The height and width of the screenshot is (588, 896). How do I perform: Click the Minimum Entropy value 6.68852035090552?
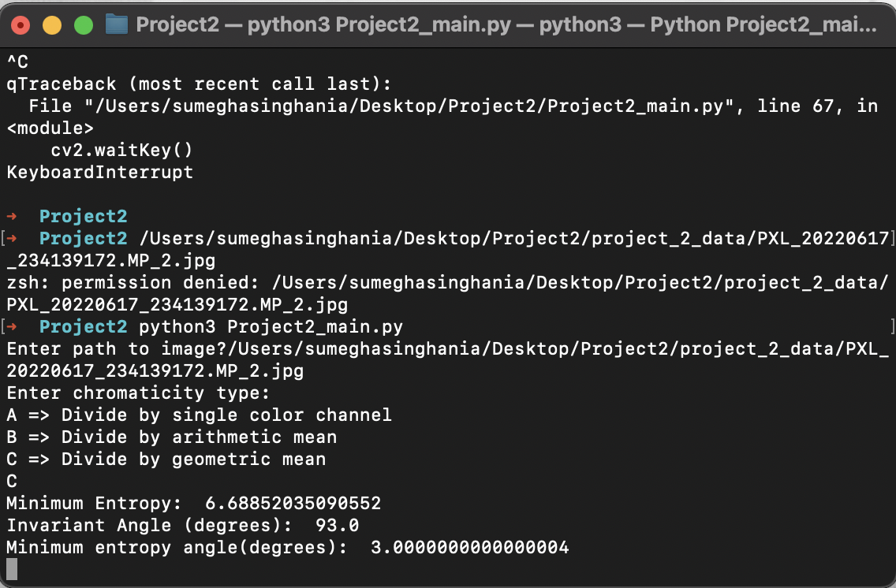tap(293, 503)
